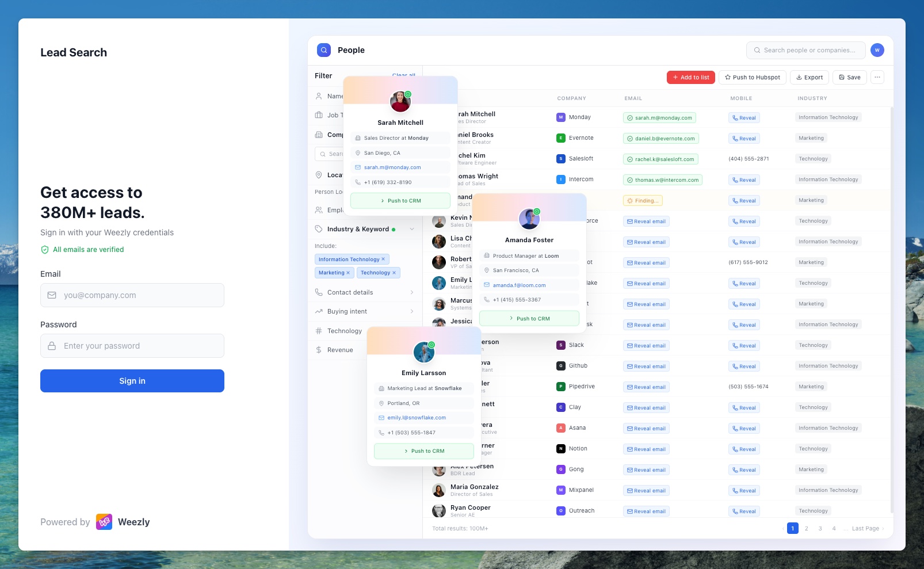Reveal email for Outreach row

point(646,511)
